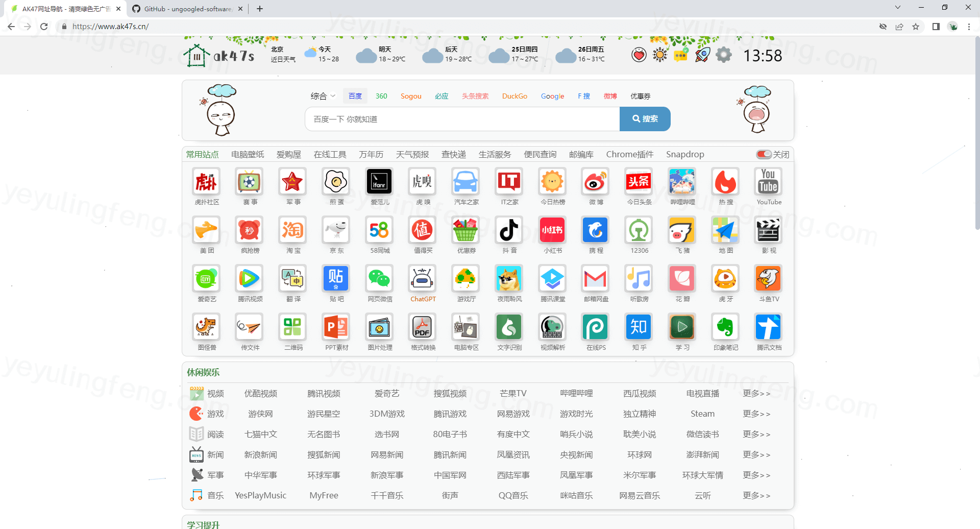
Task: Click the settings gear icon in header
Action: tap(724, 55)
